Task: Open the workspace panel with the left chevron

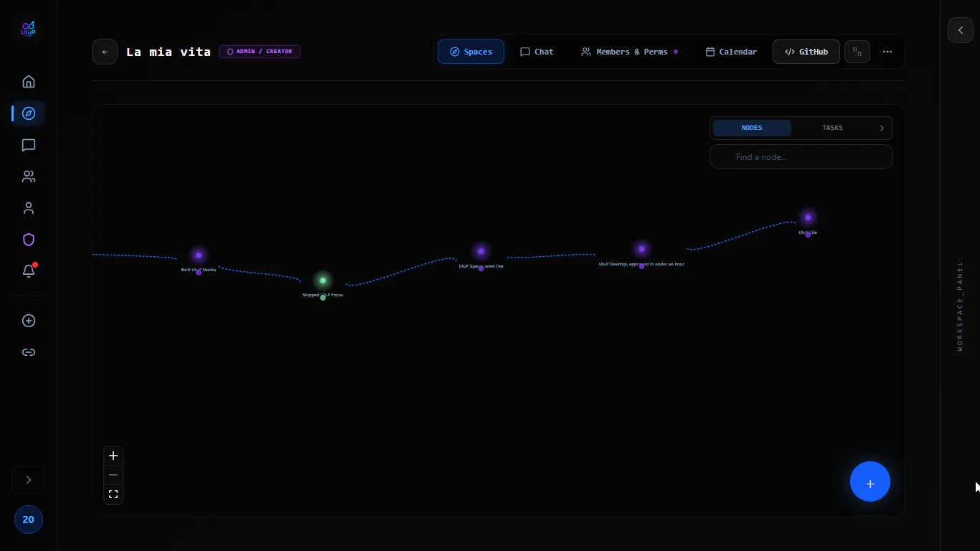Action: [x=961, y=30]
